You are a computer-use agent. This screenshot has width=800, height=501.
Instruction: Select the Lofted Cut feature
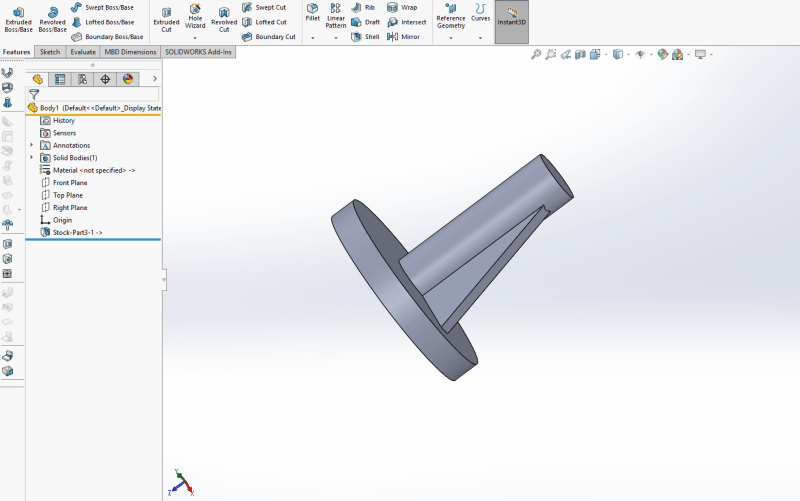(264, 22)
